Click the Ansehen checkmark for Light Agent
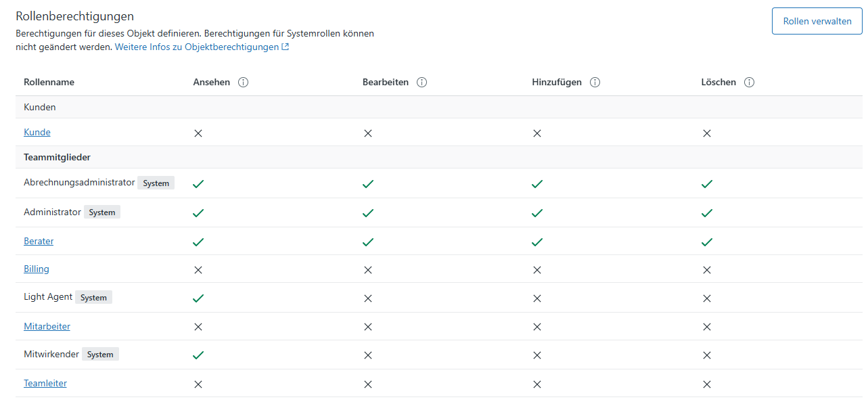Screen dimensions: 868x406 click(x=198, y=298)
